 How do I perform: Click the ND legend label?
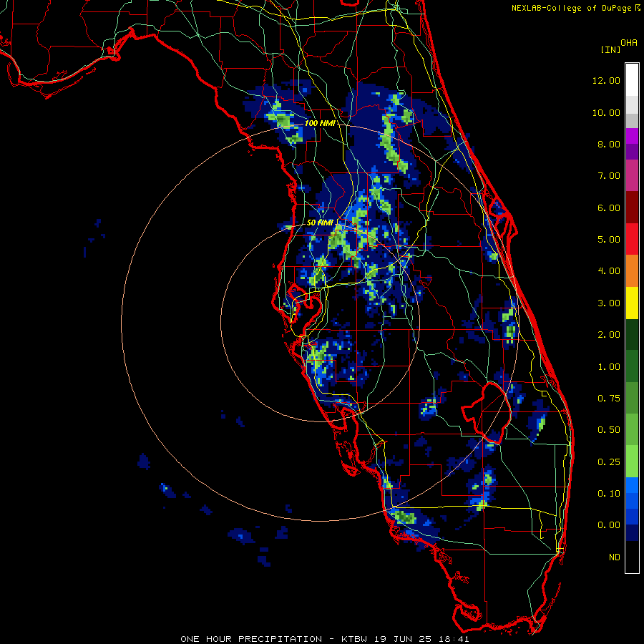(615, 557)
